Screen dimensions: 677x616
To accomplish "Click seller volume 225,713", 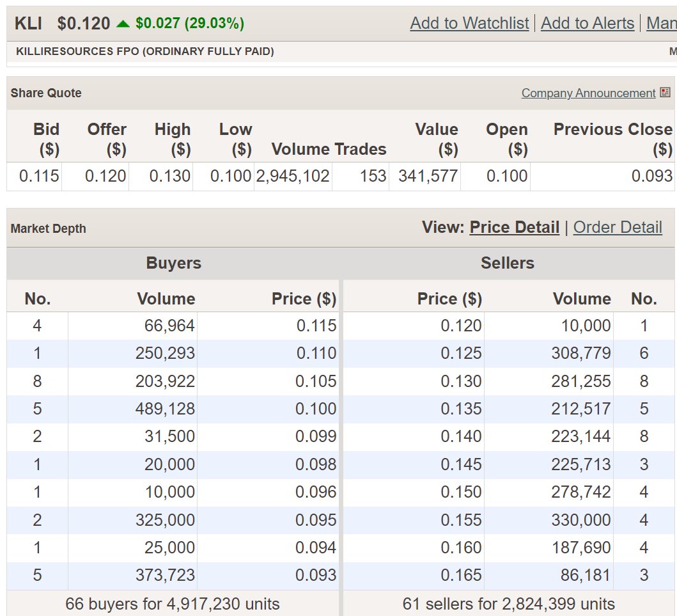I will (580, 465).
